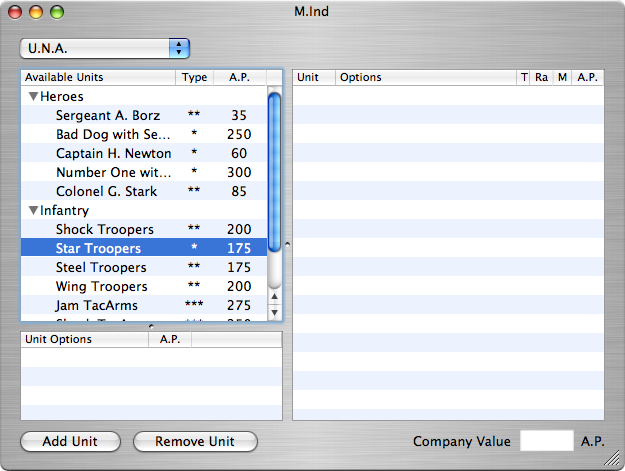The height and width of the screenshot is (471, 625).
Task: Select Wing Troopers unit
Action: [x=101, y=287]
